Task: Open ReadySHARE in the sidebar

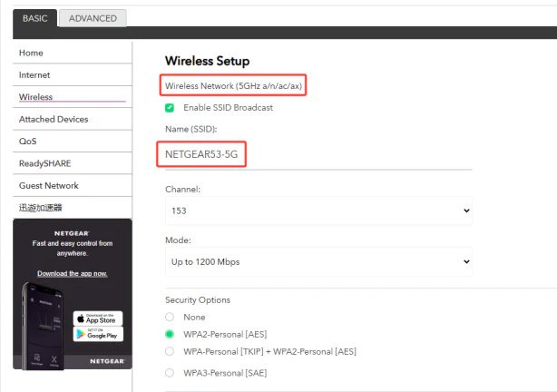Action: coord(73,163)
